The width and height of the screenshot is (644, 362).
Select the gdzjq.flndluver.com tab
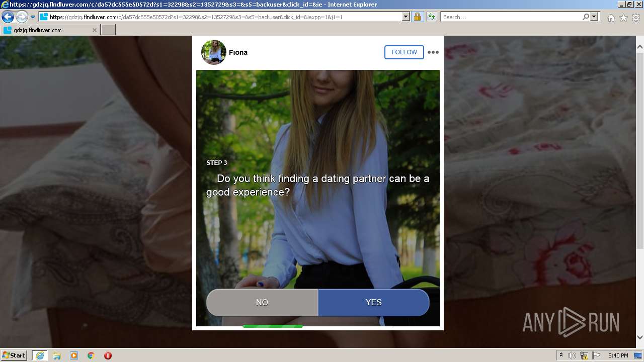50,30
